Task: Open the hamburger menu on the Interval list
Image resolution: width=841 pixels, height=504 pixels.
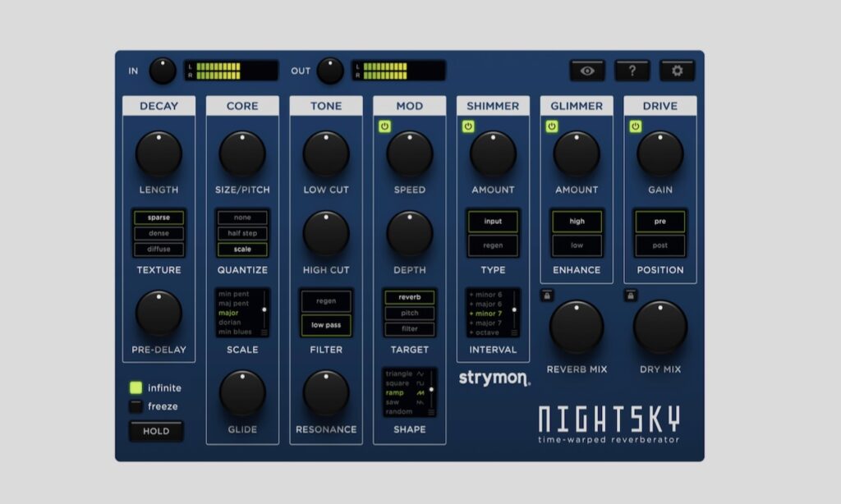Action: 514,332
